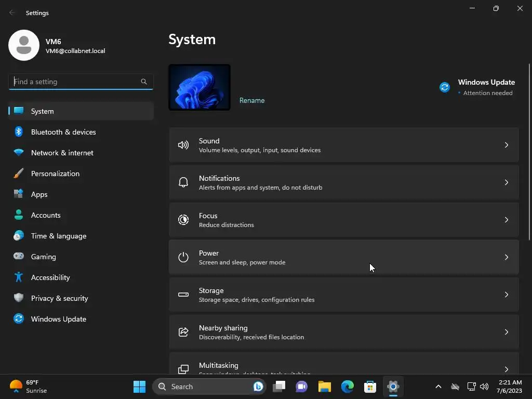Expand the Multitasking row chevron
The height and width of the screenshot is (399, 532).
(506, 369)
